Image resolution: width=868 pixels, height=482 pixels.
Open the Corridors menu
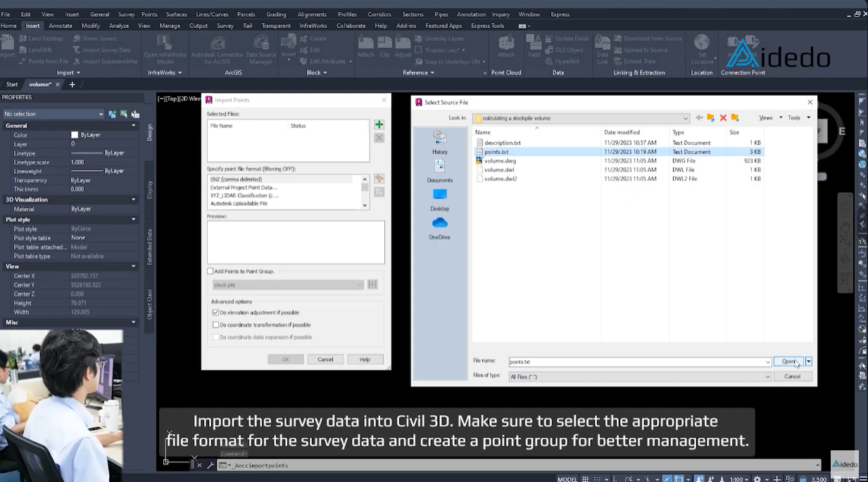[x=379, y=14]
